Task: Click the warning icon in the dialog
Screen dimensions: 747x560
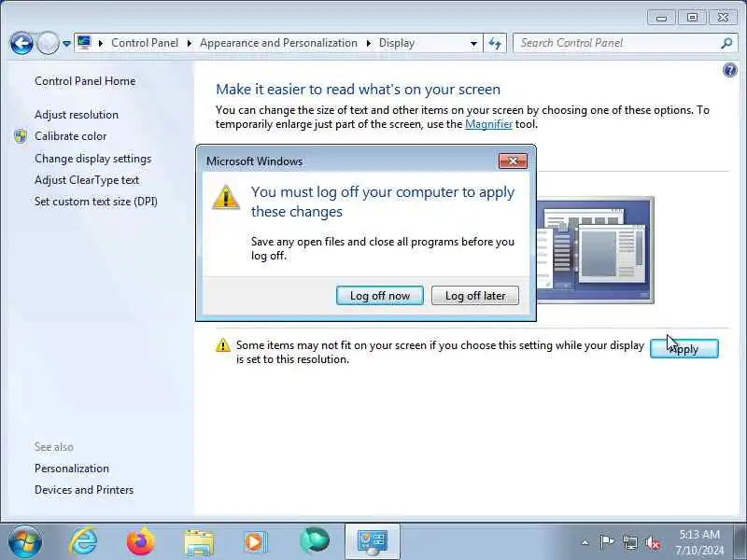Action: point(226,197)
